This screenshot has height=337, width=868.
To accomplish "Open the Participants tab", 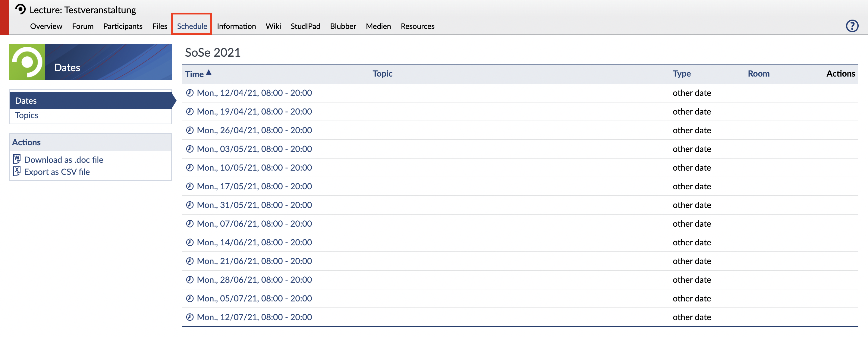I will coord(123,26).
